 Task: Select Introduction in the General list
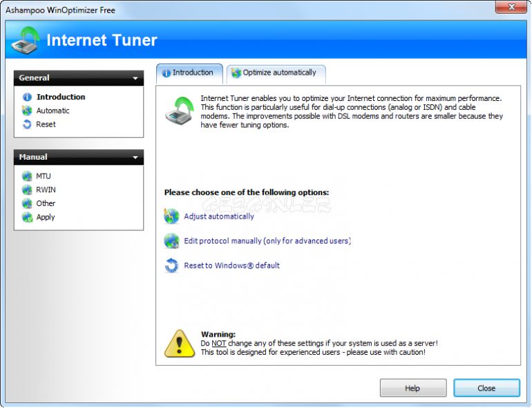tap(61, 97)
